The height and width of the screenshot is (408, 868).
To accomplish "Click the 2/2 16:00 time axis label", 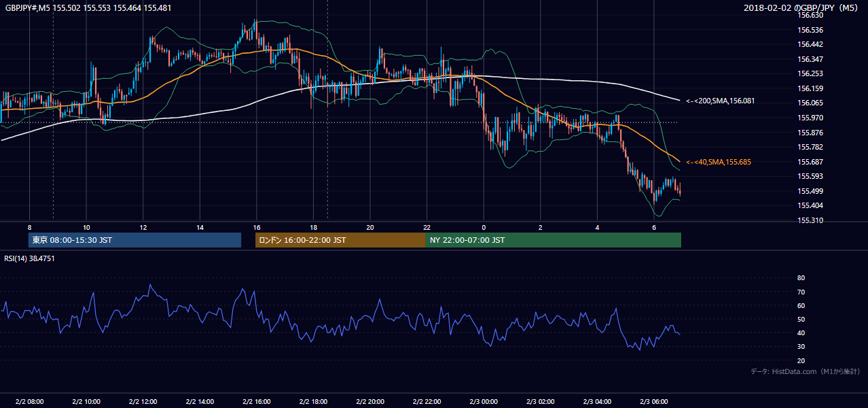I will [x=256, y=402].
